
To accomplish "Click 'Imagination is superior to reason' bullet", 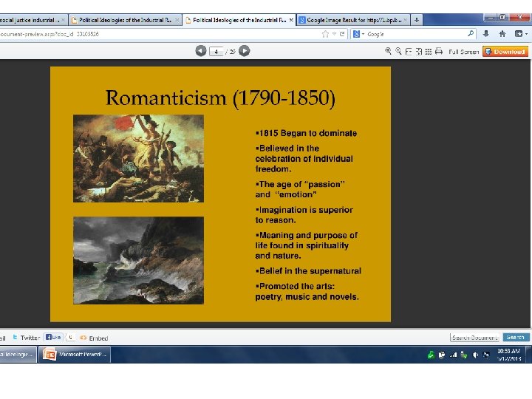I will 304,215.
